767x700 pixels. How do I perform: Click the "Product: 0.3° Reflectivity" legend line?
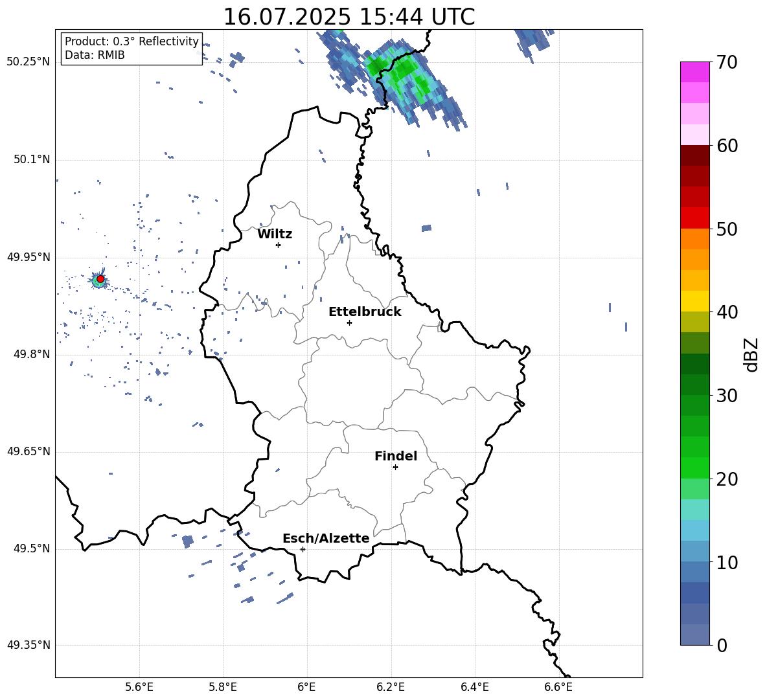pyautogui.click(x=132, y=41)
